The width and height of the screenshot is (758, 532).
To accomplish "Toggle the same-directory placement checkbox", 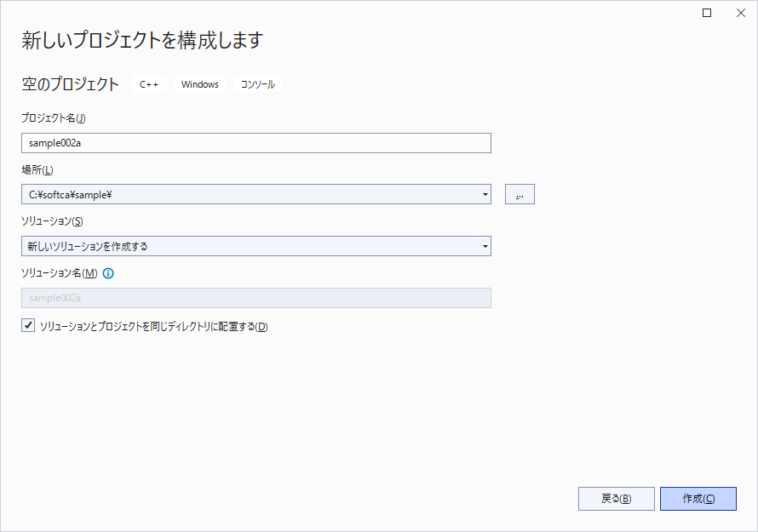I will tap(29, 326).
